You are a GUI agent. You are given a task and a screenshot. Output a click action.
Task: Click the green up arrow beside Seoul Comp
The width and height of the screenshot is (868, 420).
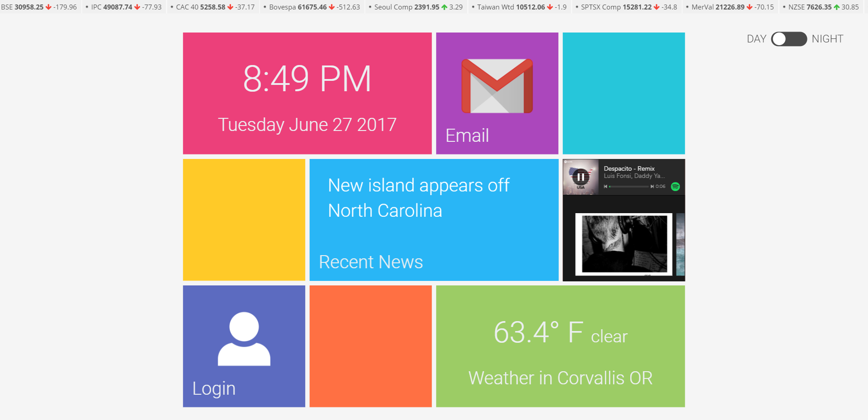[x=444, y=7]
